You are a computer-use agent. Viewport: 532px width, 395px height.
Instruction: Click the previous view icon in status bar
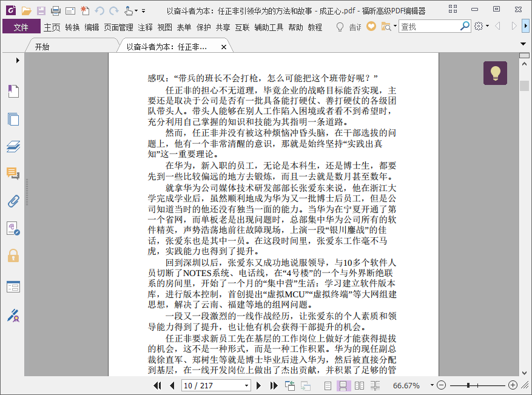click(290, 385)
